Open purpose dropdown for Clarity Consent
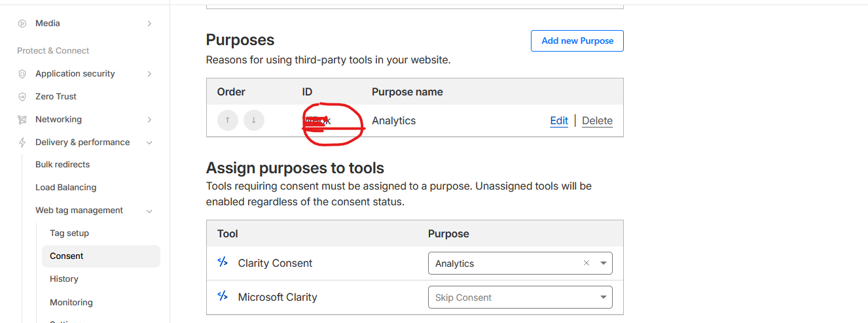The width and height of the screenshot is (868, 323). point(603,263)
